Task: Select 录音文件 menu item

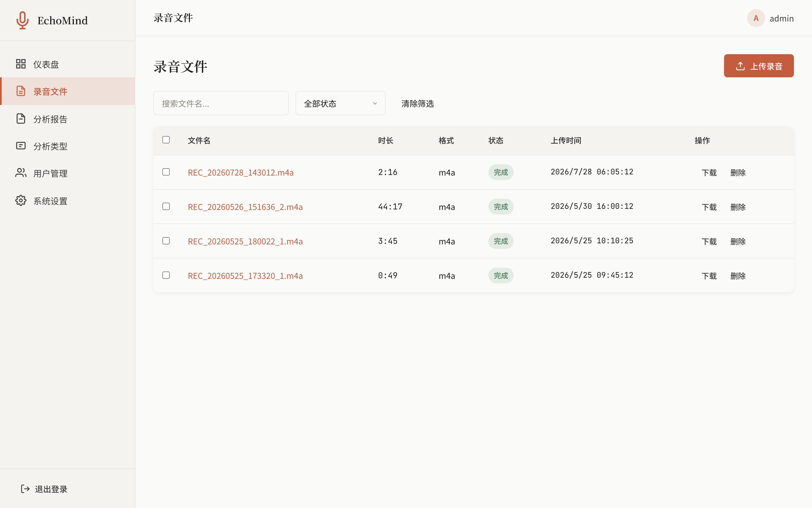Action: [x=67, y=91]
